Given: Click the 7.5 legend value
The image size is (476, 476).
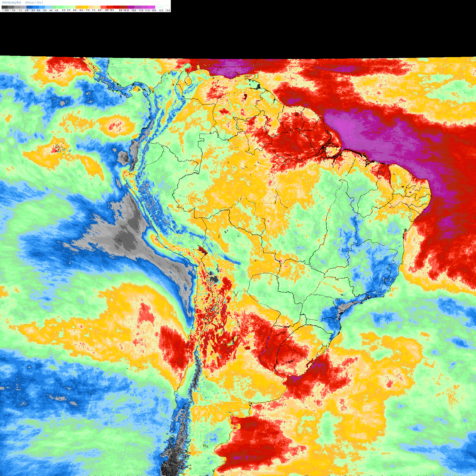Looking at the screenshot, I should tap(94, 10).
